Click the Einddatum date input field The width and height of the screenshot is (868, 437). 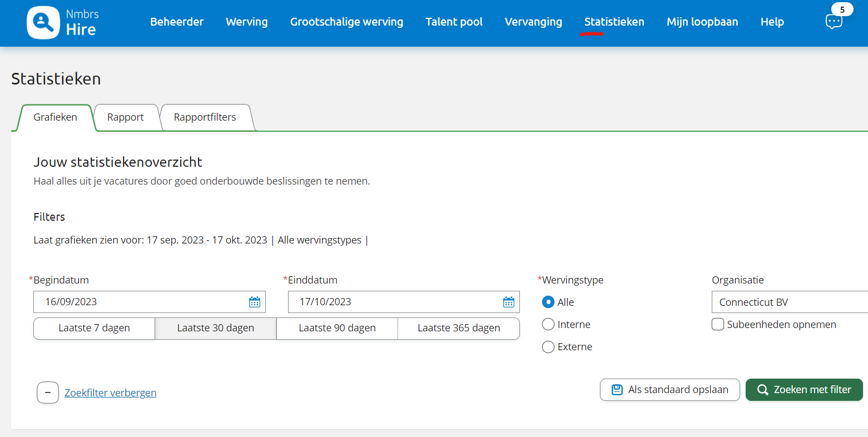coord(404,302)
